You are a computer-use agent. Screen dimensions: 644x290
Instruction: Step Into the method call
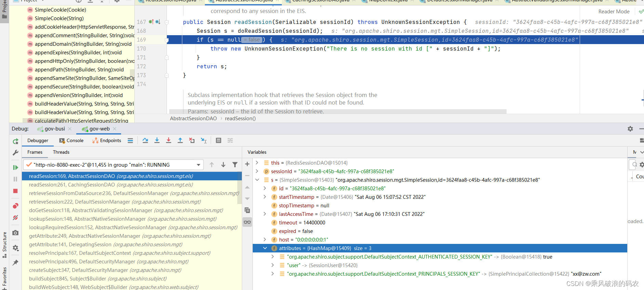coord(157,140)
